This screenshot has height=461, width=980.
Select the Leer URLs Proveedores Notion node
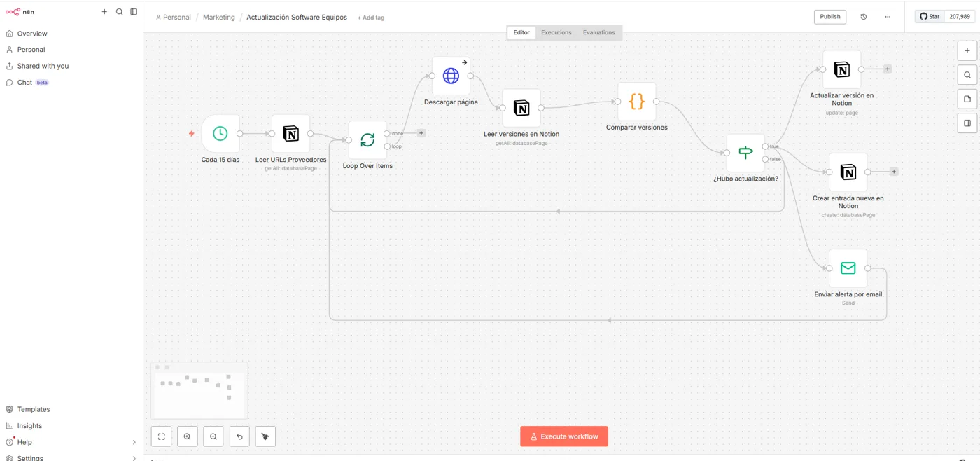291,133
